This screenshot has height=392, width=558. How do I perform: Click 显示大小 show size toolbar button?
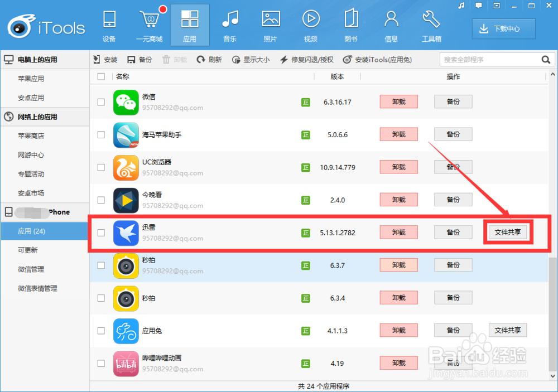click(251, 60)
